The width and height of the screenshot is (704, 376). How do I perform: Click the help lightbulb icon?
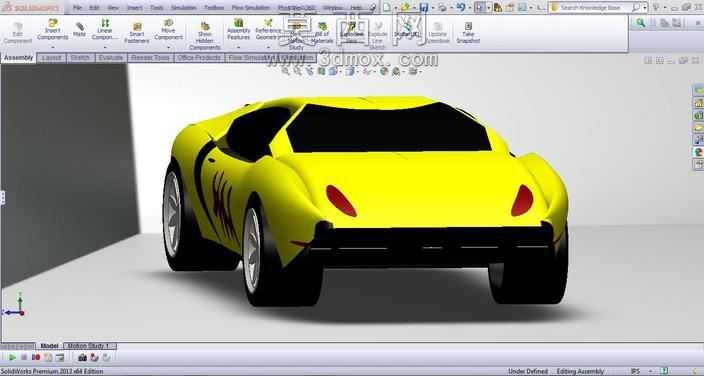(656, 7)
